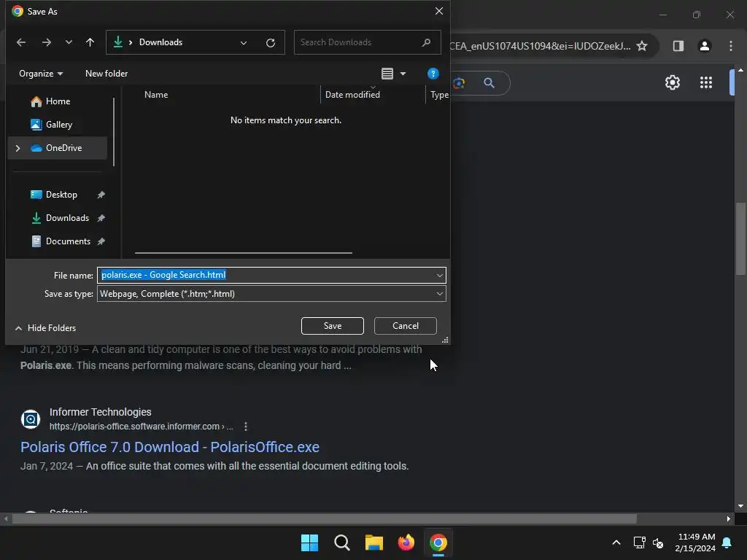Click muted volume tray icon
Screen dimensions: 747x560
click(x=658, y=542)
